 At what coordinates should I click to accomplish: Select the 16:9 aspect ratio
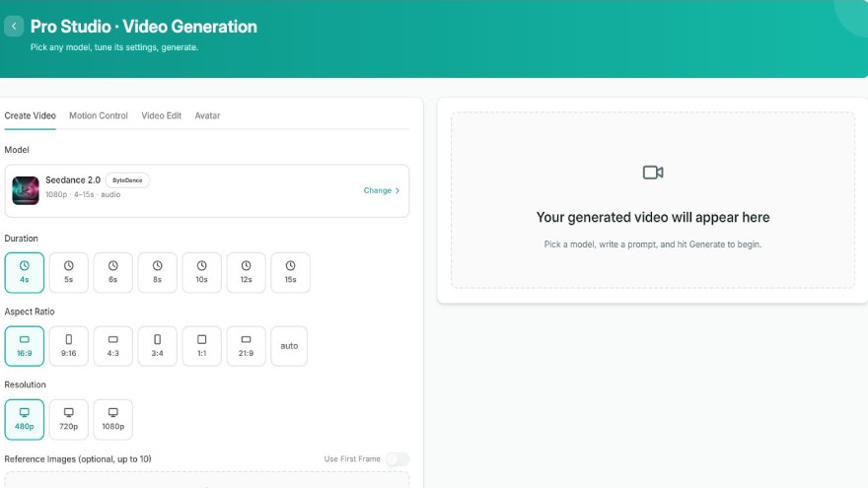coord(25,346)
